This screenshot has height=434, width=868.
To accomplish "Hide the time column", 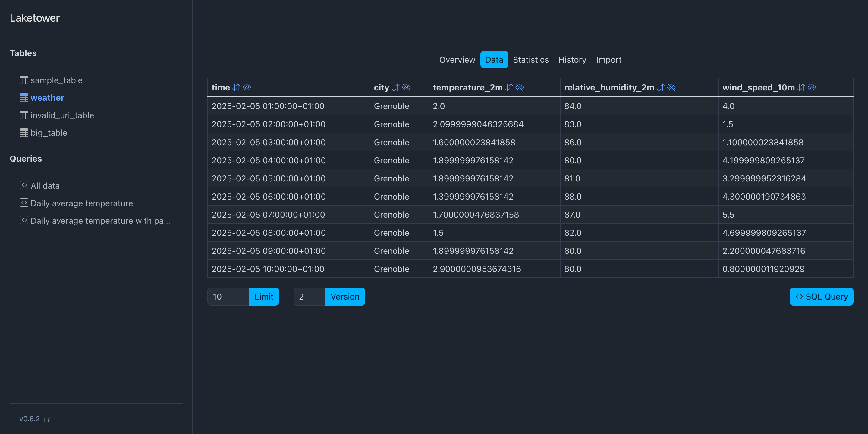I will point(247,88).
